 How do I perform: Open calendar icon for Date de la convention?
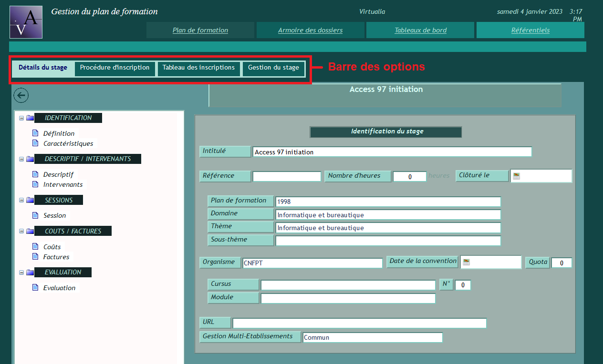tap(466, 262)
